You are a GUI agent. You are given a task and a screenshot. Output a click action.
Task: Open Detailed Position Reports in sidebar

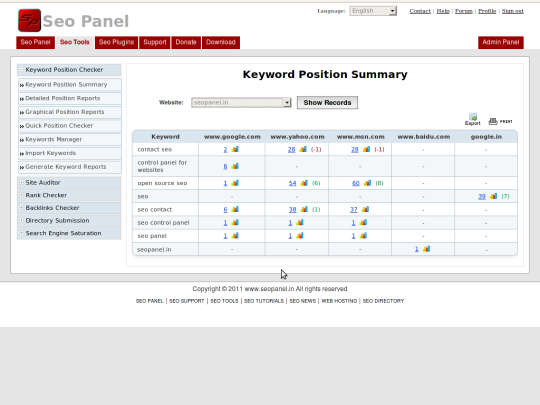70,98
